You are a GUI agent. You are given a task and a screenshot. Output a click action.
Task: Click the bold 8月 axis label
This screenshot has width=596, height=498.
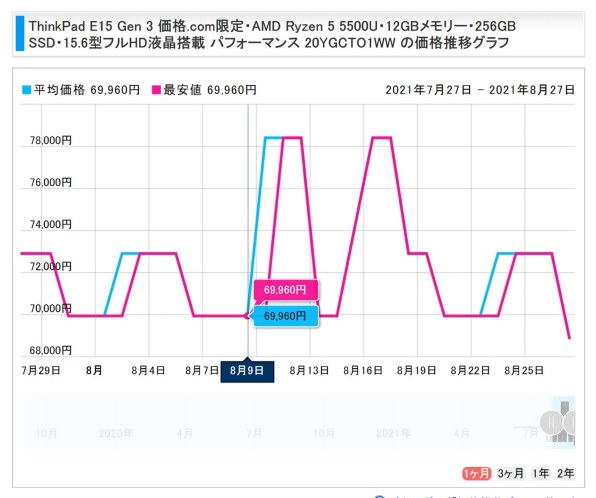click(94, 370)
